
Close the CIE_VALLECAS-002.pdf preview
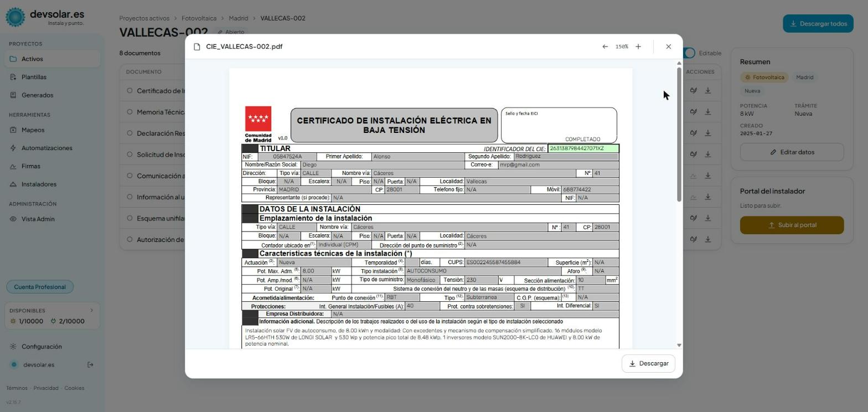coord(668,47)
